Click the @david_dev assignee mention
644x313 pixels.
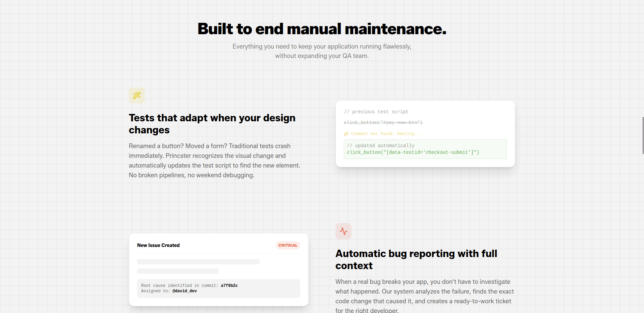pos(184,291)
